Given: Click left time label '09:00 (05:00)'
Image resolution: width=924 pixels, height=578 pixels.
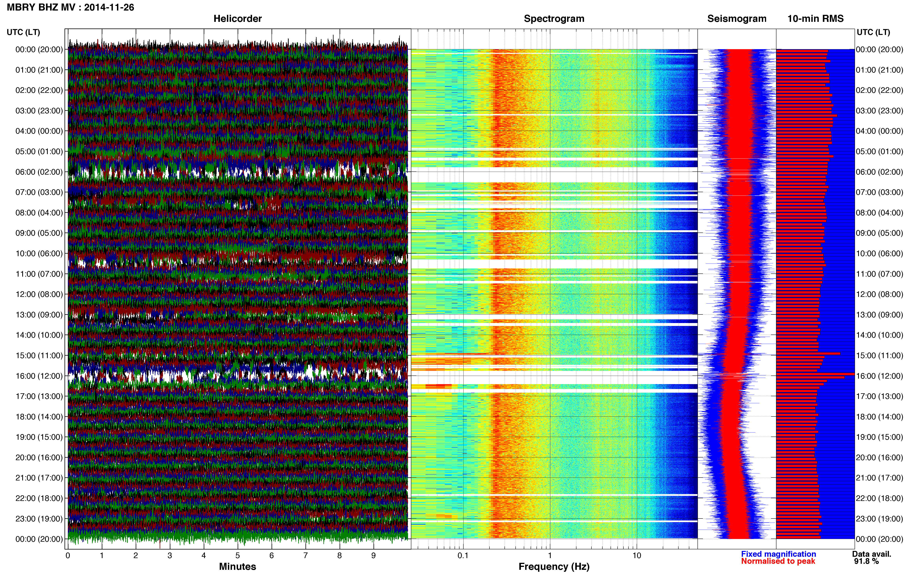Looking at the screenshot, I should 39,233.
